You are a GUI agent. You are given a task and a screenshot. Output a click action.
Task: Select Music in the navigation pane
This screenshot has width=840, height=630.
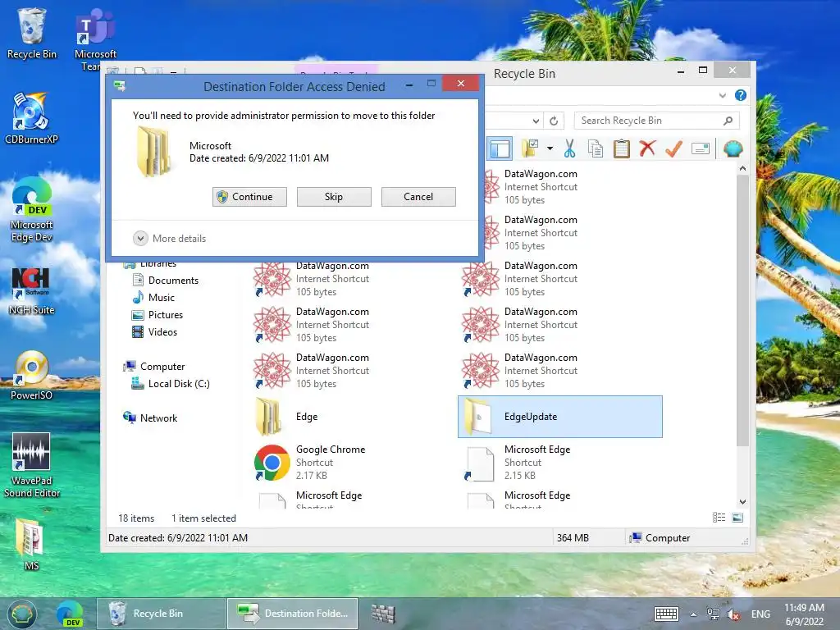point(153,297)
